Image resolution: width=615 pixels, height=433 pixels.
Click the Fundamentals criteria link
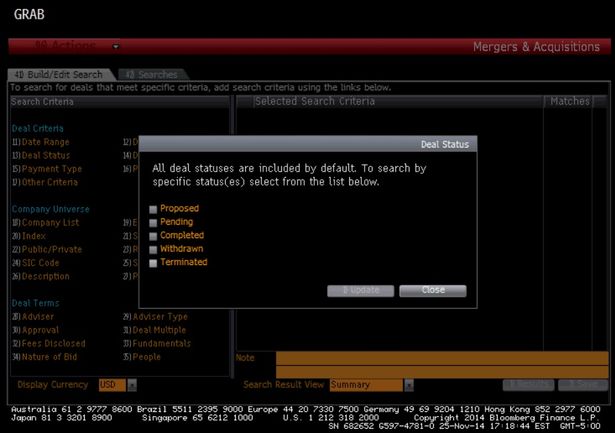point(163,343)
